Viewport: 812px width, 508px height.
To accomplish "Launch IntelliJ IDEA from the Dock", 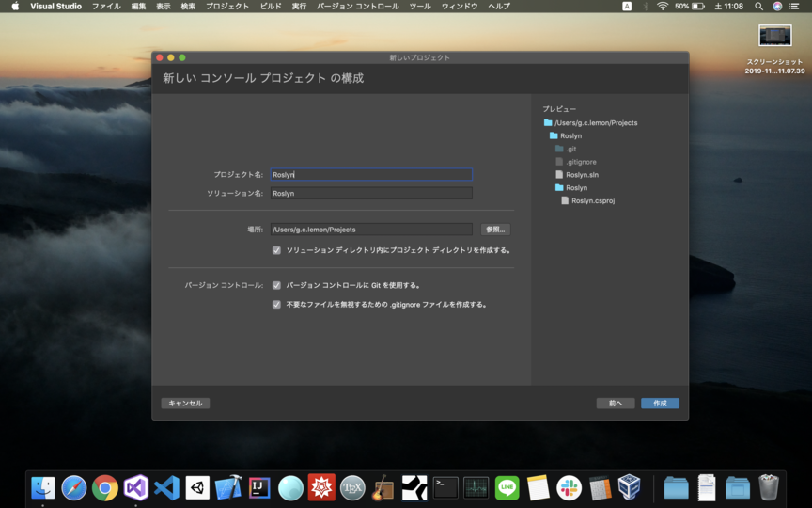I will click(259, 488).
